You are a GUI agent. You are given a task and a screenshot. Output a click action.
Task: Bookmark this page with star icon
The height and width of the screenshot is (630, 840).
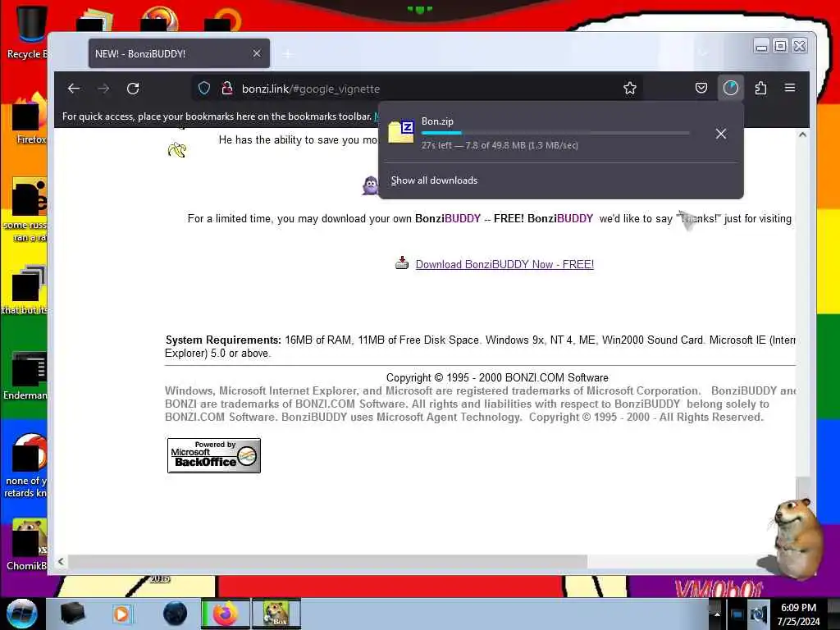[x=630, y=89]
